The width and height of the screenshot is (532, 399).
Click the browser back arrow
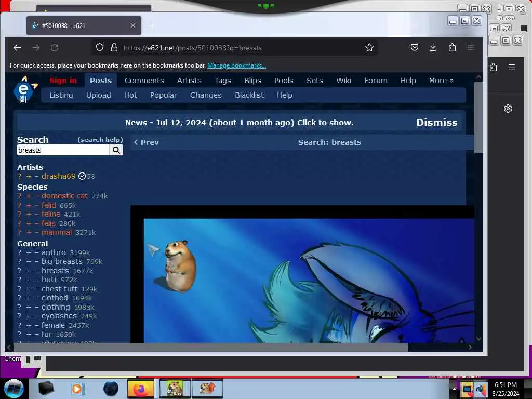(x=17, y=48)
